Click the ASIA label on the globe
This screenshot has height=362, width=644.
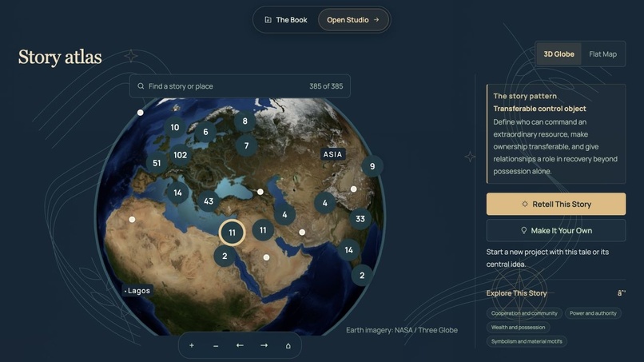click(x=332, y=154)
